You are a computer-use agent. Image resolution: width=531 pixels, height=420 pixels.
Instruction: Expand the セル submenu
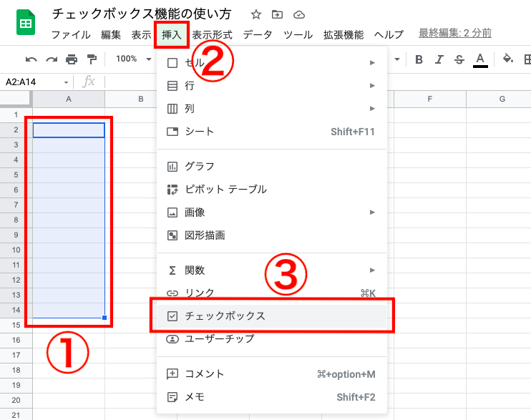point(272,63)
